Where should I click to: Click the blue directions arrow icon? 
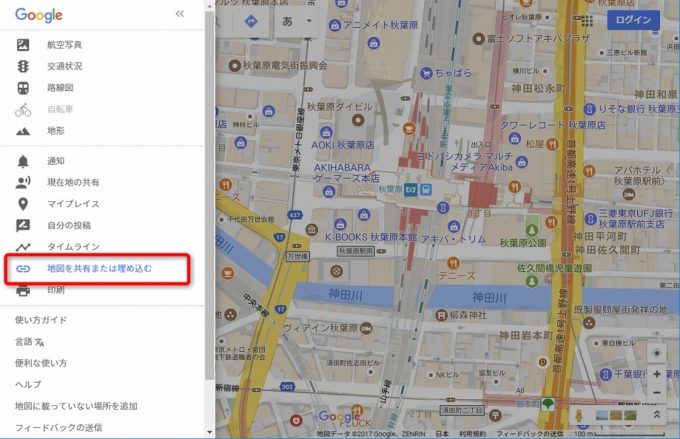tap(249, 20)
